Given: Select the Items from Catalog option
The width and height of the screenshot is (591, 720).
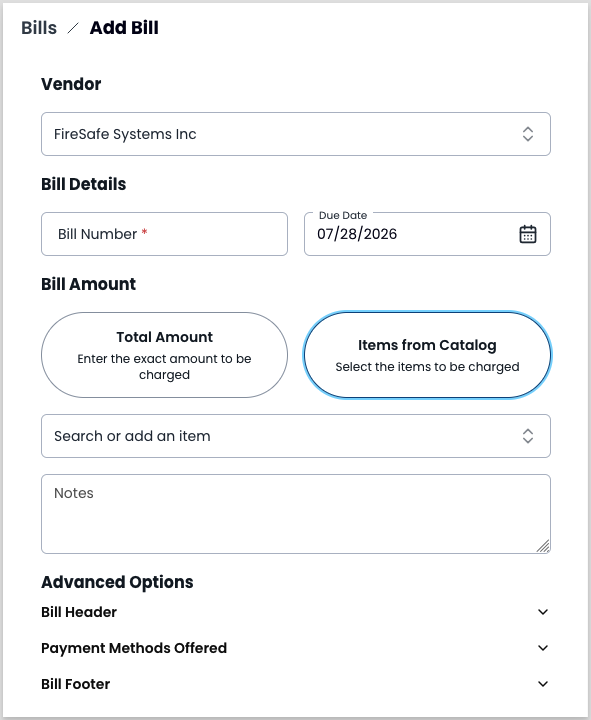Looking at the screenshot, I should [x=427, y=355].
